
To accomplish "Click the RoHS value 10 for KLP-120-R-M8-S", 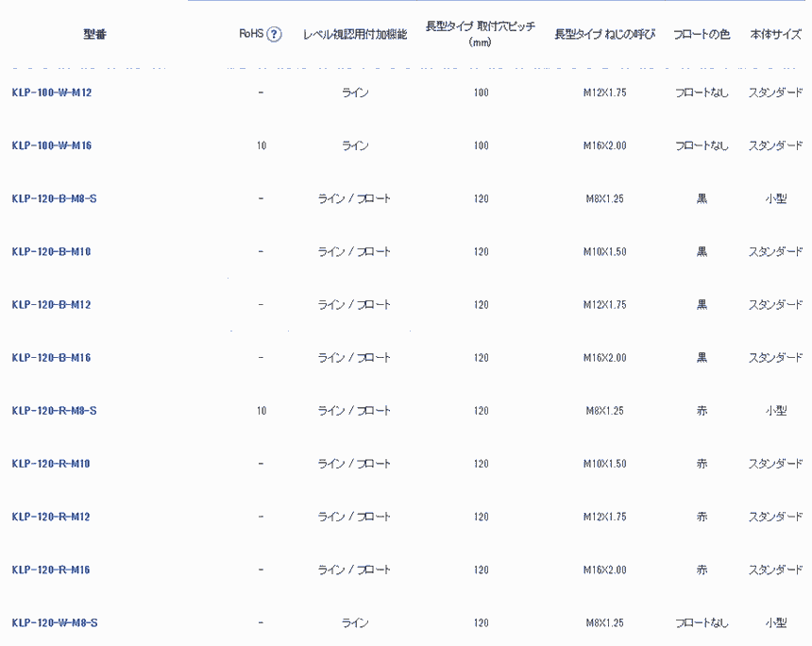I will coord(261,411).
